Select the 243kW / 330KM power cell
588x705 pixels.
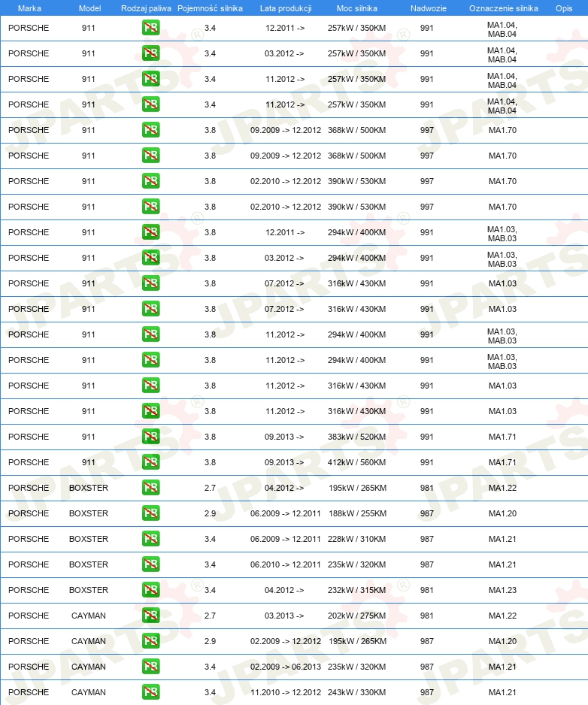356,692
